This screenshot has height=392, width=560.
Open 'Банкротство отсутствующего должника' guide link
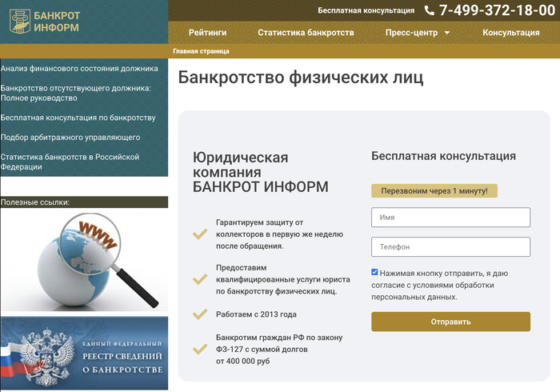click(75, 93)
